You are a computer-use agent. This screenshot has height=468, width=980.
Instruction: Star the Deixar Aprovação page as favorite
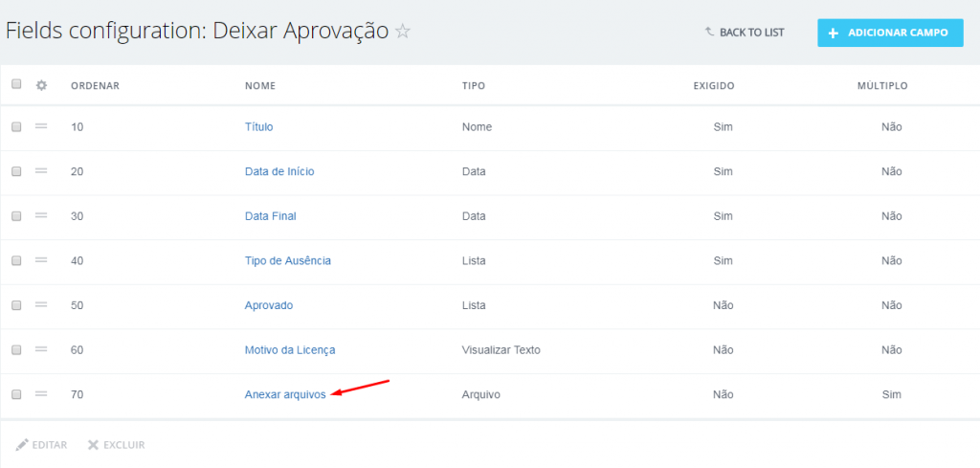403,32
